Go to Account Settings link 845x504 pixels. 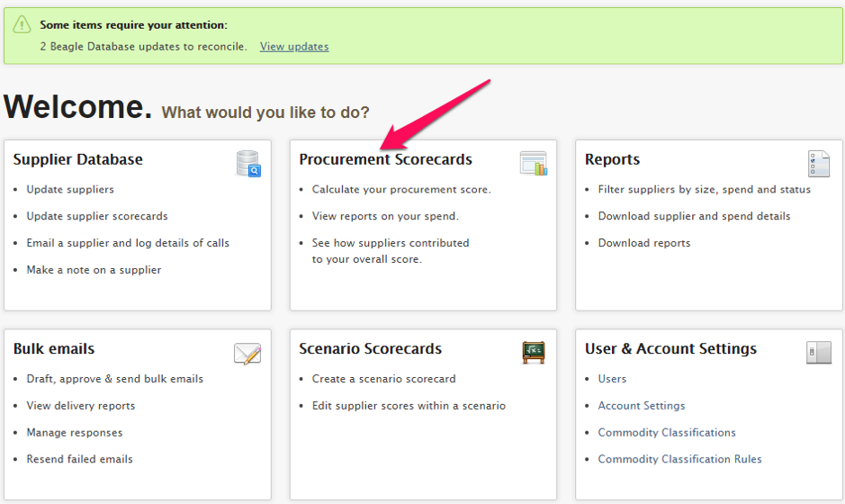[642, 405]
